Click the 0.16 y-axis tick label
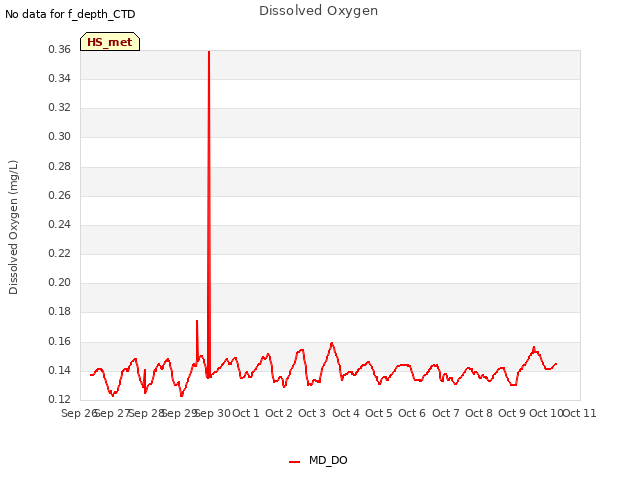The image size is (640, 480). (60, 342)
